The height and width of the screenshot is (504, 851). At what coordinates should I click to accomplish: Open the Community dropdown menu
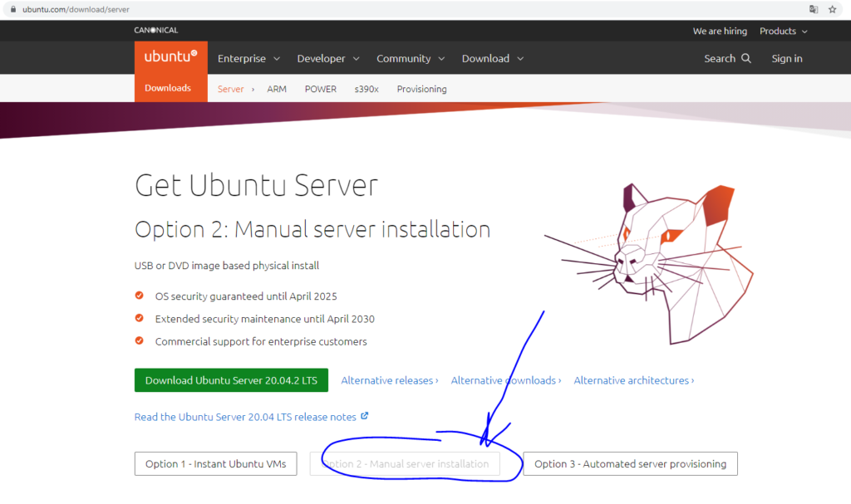click(x=411, y=59)
